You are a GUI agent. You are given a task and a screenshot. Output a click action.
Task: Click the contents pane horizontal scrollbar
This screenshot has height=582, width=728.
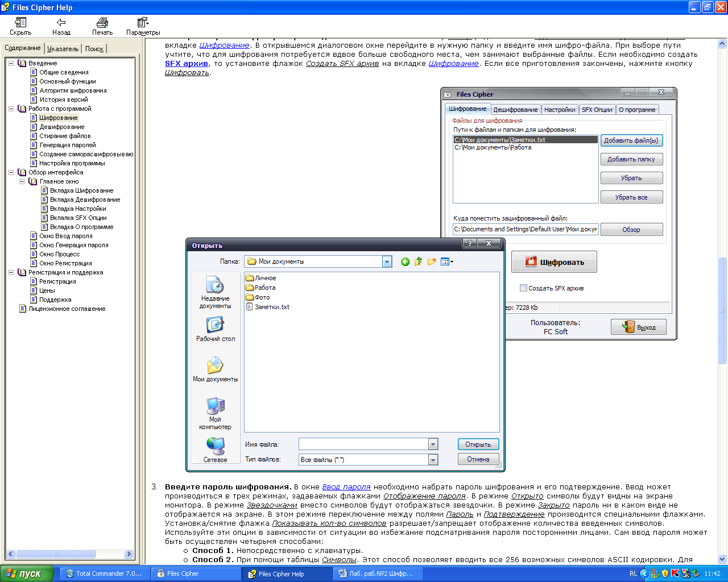point(69,554)
